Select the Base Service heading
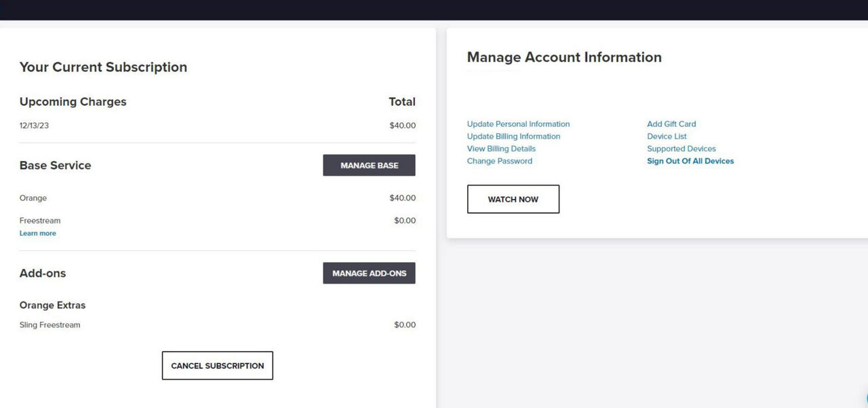Image resolution: width=868 pixels, height=408 pixels. click(x=55, y=166)
